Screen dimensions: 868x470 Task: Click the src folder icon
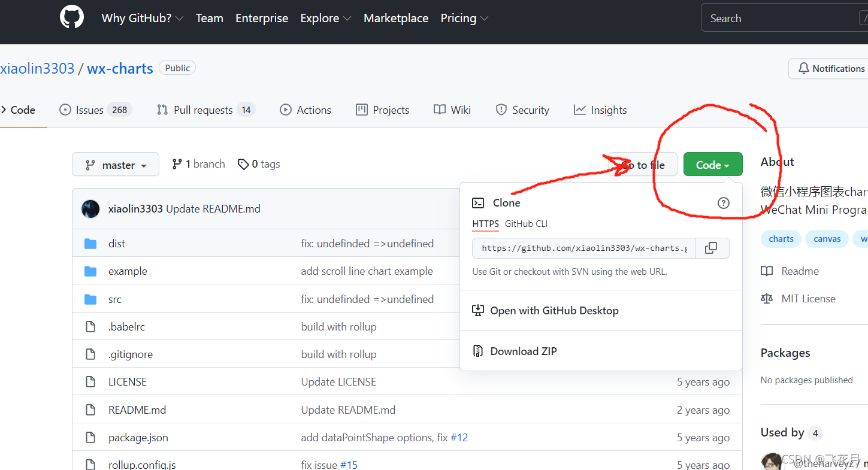tap(90, 299)
